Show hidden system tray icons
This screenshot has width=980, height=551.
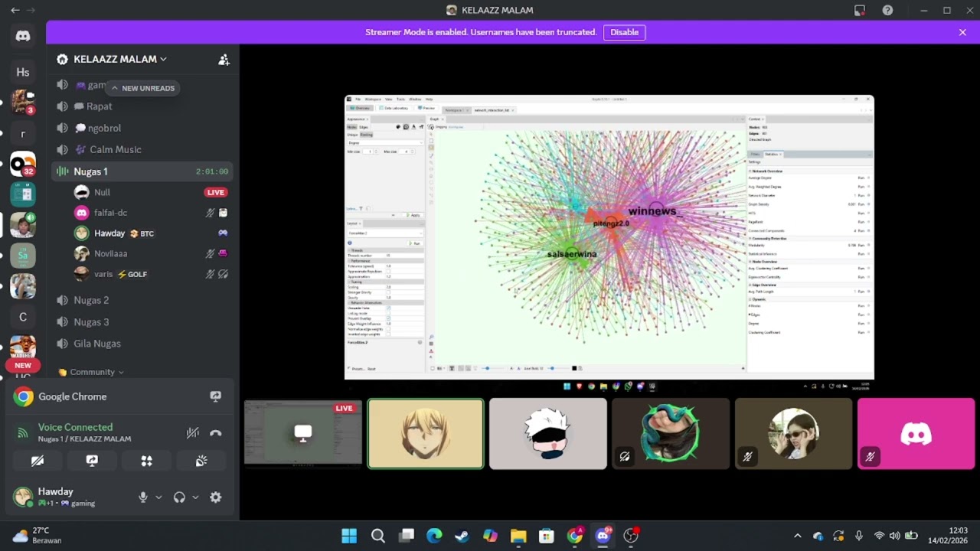click(797, 536)
